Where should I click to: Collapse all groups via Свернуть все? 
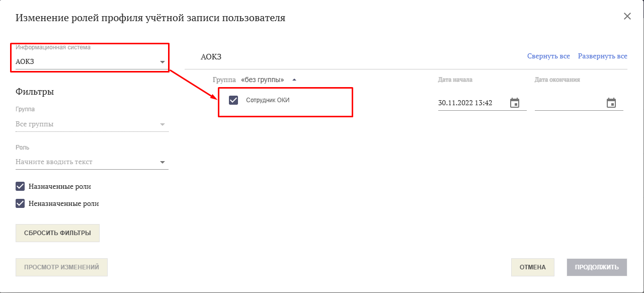[x=548, y=56]
